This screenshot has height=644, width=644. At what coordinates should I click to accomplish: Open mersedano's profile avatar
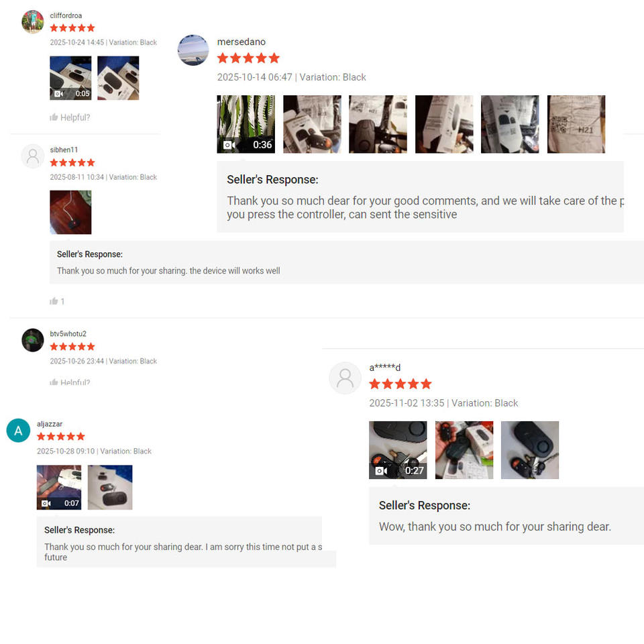(x=193, y=50)
